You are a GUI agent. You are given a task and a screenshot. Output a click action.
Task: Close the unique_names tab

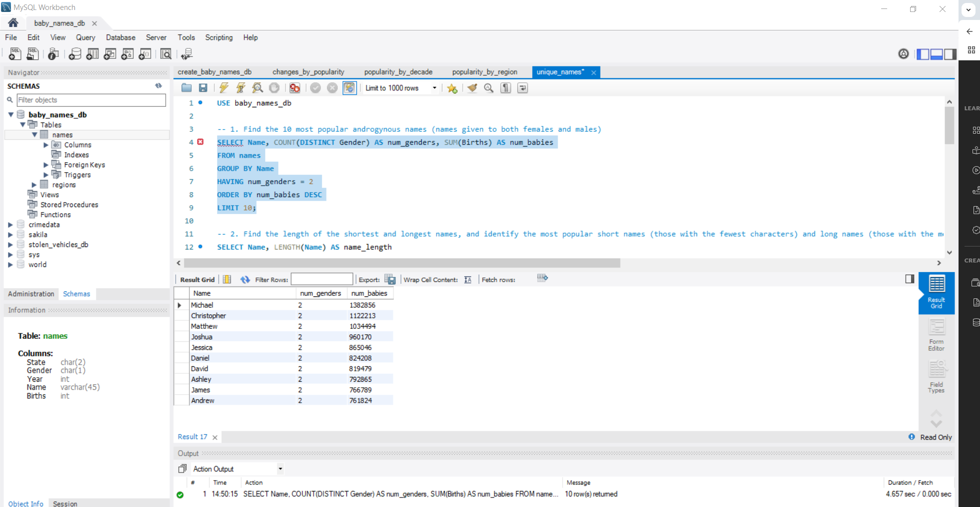click(x=594, y=72)
